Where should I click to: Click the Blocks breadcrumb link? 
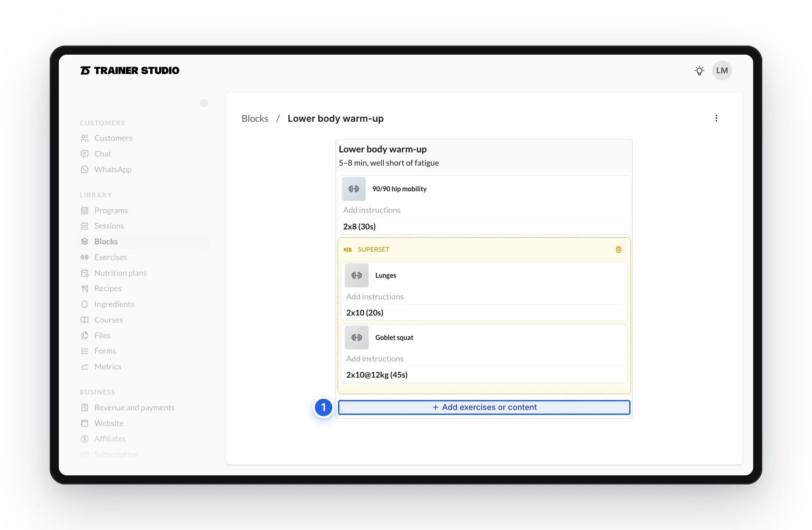(x=255, y=118)
